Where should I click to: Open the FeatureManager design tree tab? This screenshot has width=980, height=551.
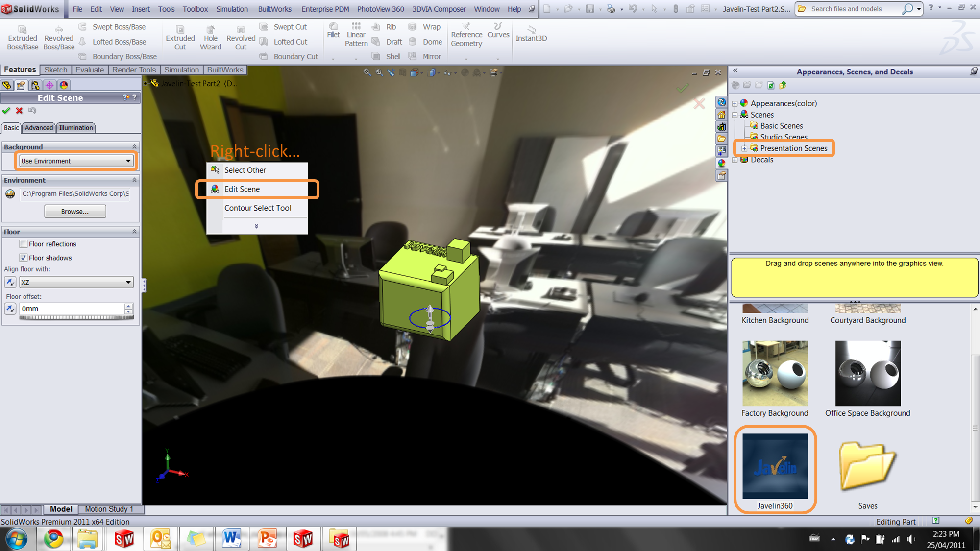pos(7,85)
